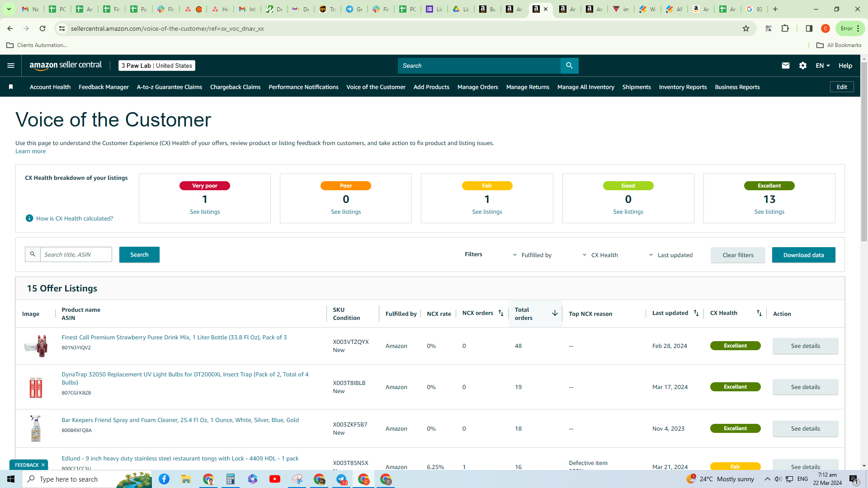Open the browser side panel icon

click(809, 28)
